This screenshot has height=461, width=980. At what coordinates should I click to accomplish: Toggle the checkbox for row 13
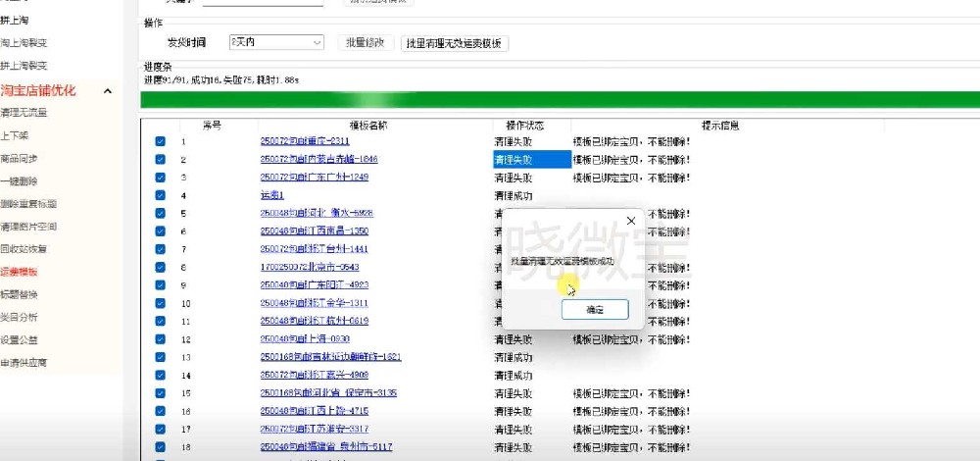tap(160, 357)
